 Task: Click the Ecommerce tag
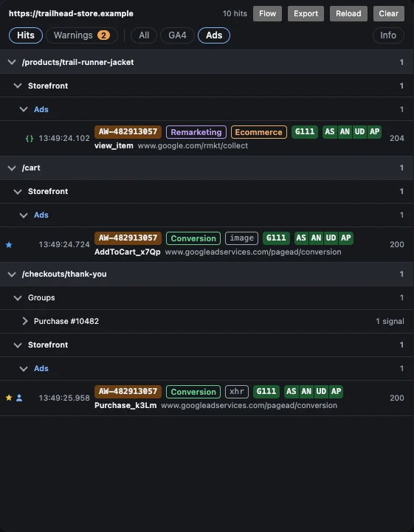point(258,132)
